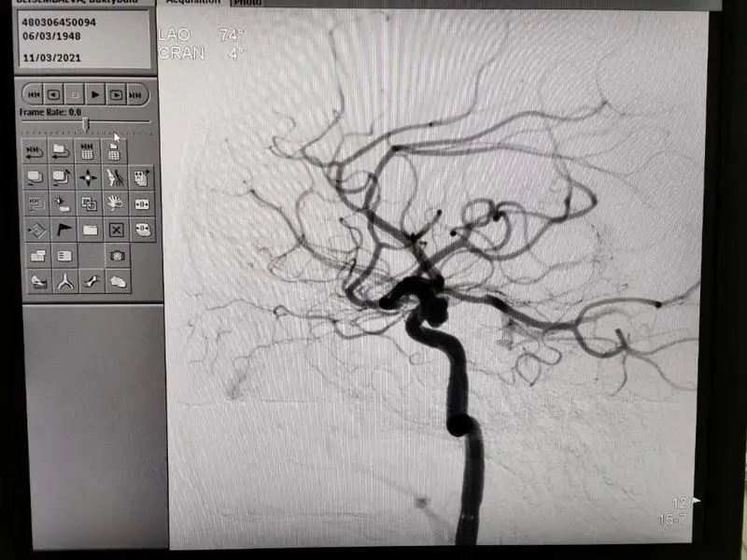Select the four-arrow pan tool
The width and height of the screenshot is (747, 560).
click(88, 178)
